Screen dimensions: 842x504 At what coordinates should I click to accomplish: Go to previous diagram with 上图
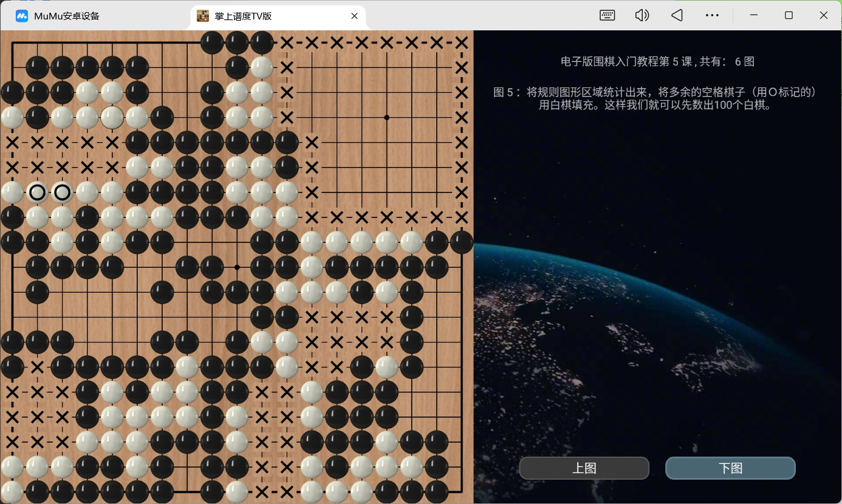click(x=584, y=468)
